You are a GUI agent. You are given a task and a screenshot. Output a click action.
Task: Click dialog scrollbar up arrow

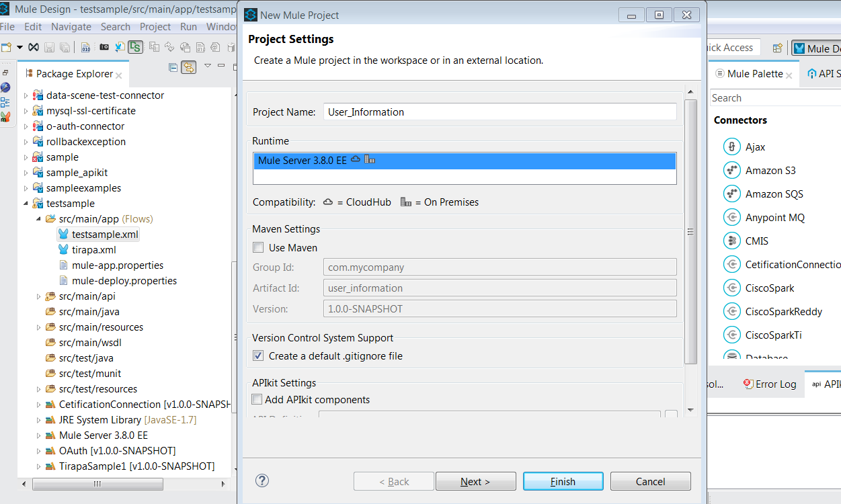click(x=690, y=91)
